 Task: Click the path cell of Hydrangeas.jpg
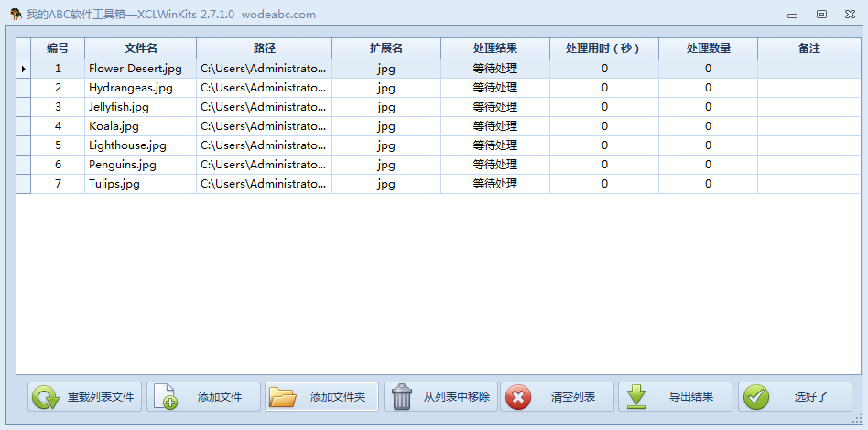[x=264, y=88]
